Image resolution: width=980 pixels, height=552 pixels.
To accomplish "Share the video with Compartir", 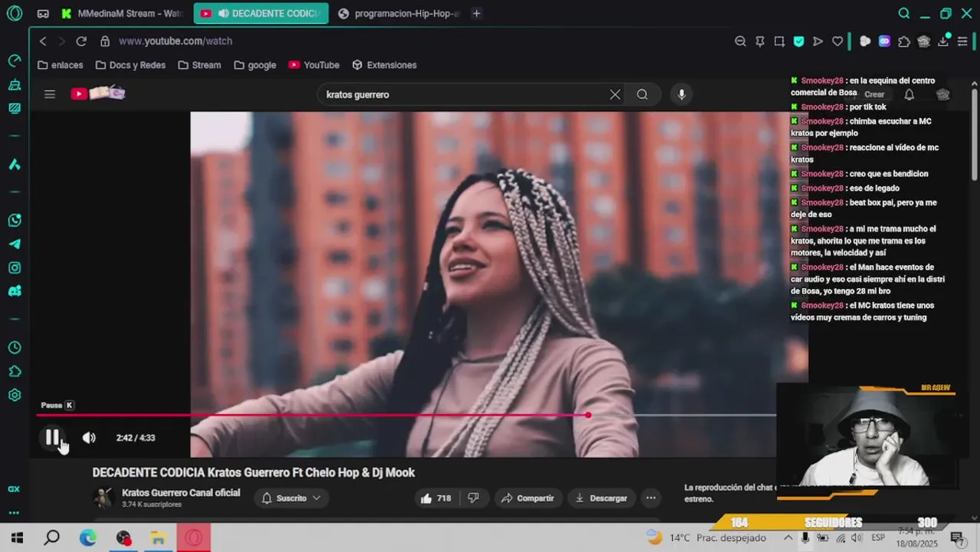I will coord(528,498).
